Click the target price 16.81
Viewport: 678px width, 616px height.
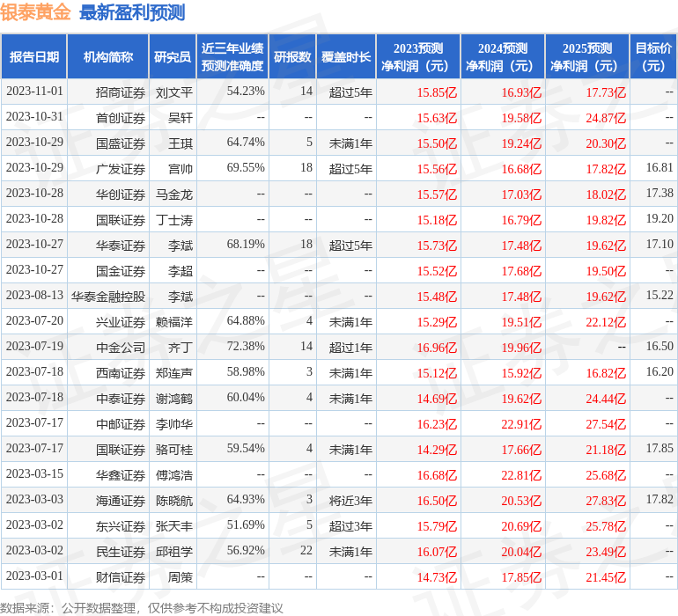pyautogui.click(x=660, y=168)
